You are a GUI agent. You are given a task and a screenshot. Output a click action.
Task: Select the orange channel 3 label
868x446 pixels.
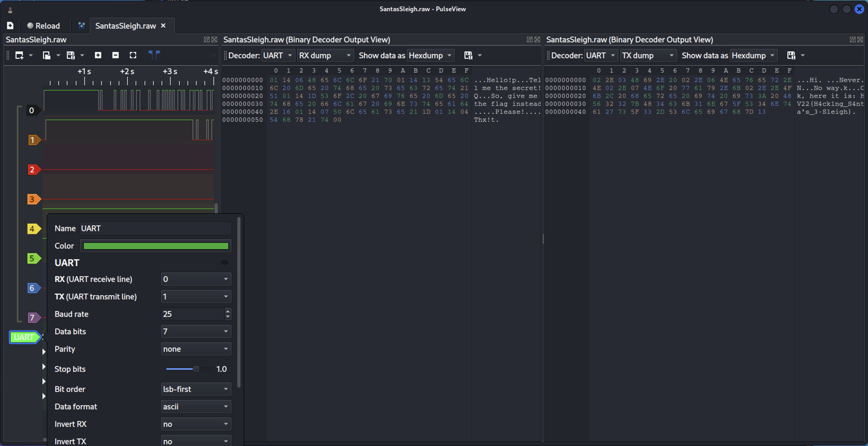(x=34, y=199)
